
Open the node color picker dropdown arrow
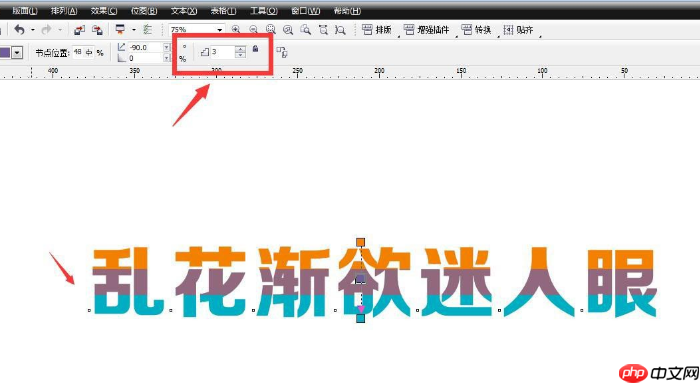pyautogui.click(x=17, y=53)
